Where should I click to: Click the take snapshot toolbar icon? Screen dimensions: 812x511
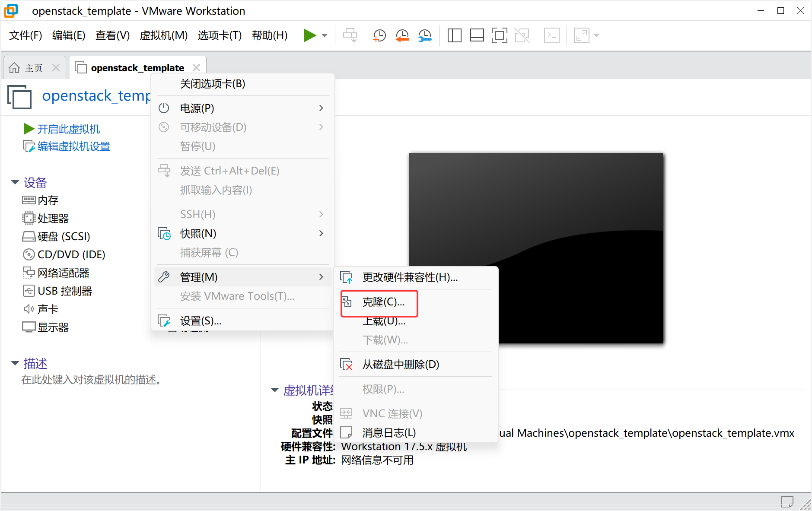pos(379,35)
